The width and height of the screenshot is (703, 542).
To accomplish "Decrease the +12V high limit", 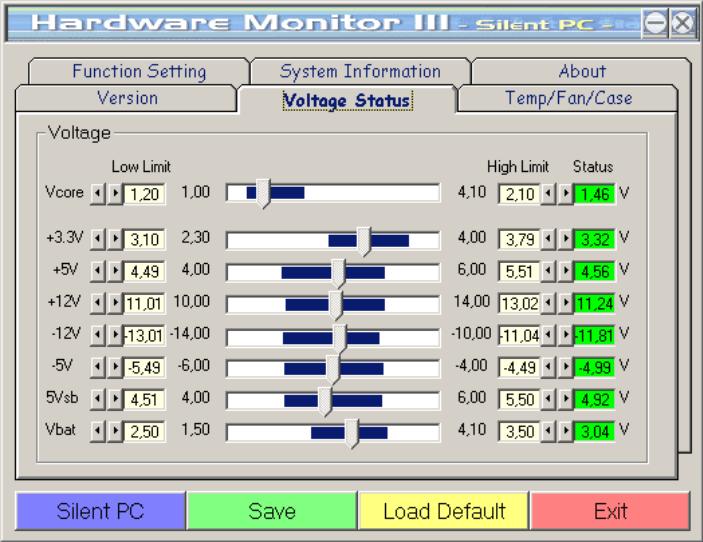I will click(548, 304).
